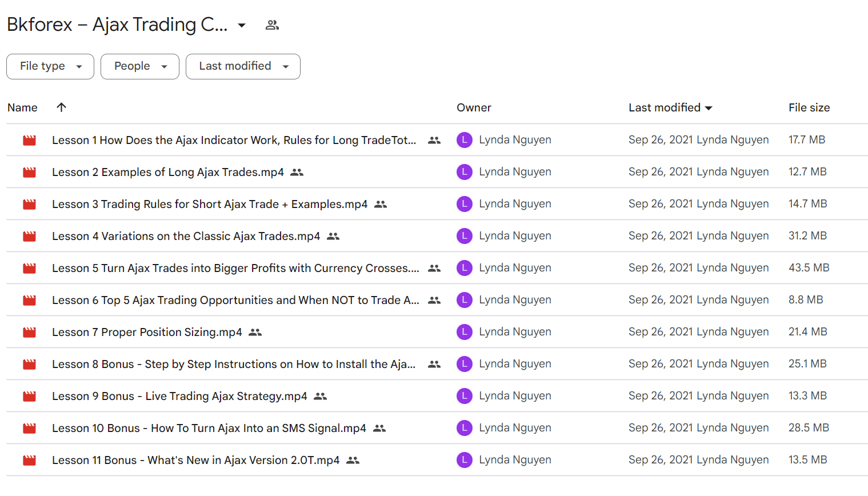Viewport: 868px width, 496px height.
Task: Open the Last modified filter dropdown
Action: pyautogui.click(x=243, y=66)
